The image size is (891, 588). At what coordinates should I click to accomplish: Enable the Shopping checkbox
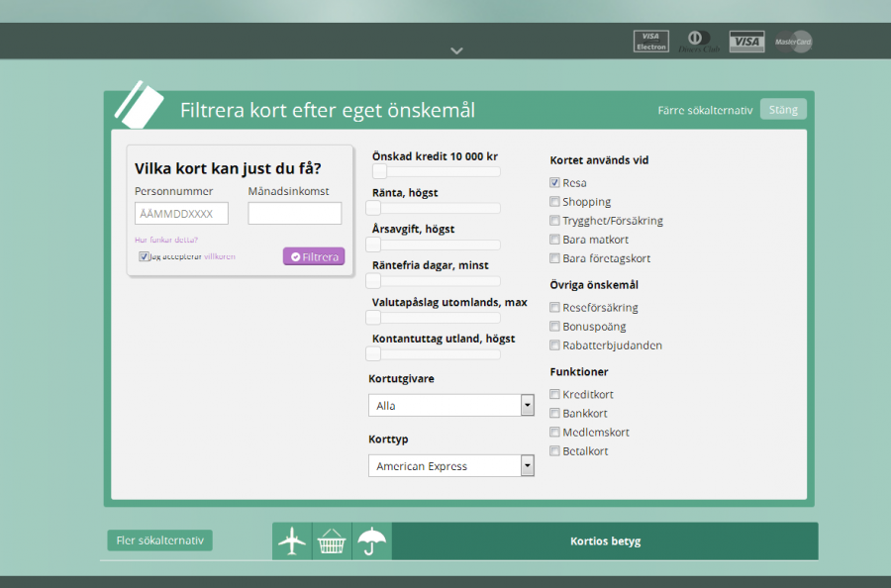(555, 202)
